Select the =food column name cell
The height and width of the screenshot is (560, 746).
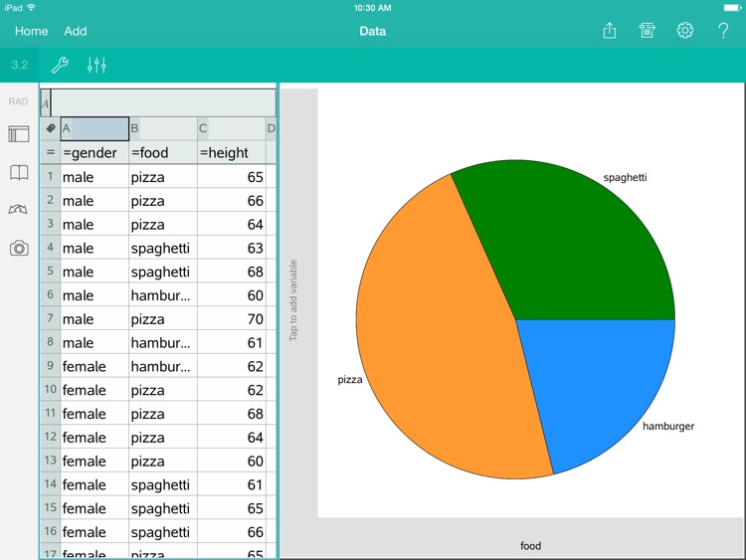163,153
